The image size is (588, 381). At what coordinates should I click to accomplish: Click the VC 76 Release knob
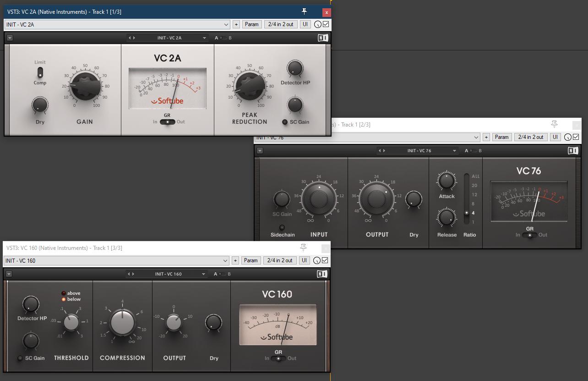click(446, 218)
